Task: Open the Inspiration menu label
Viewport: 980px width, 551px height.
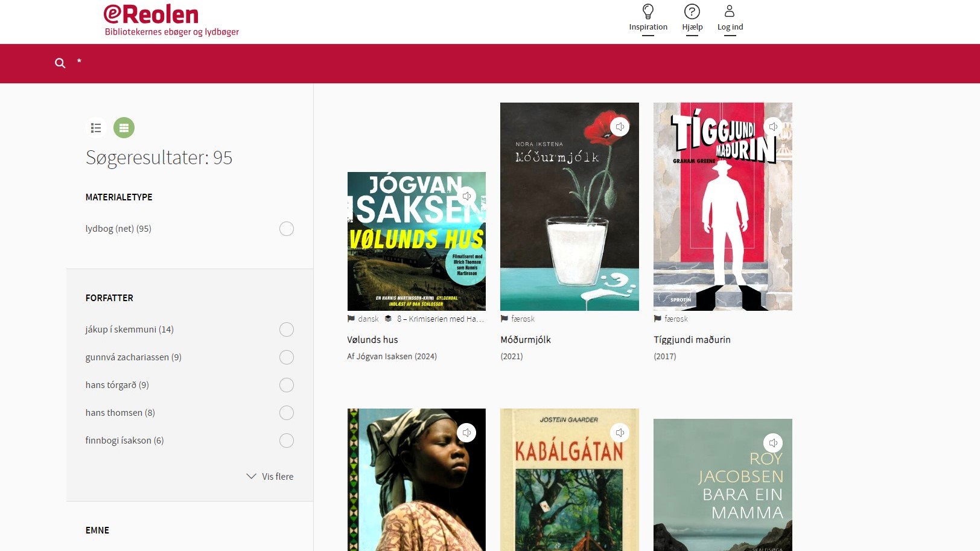Action: tap(648, 27)
